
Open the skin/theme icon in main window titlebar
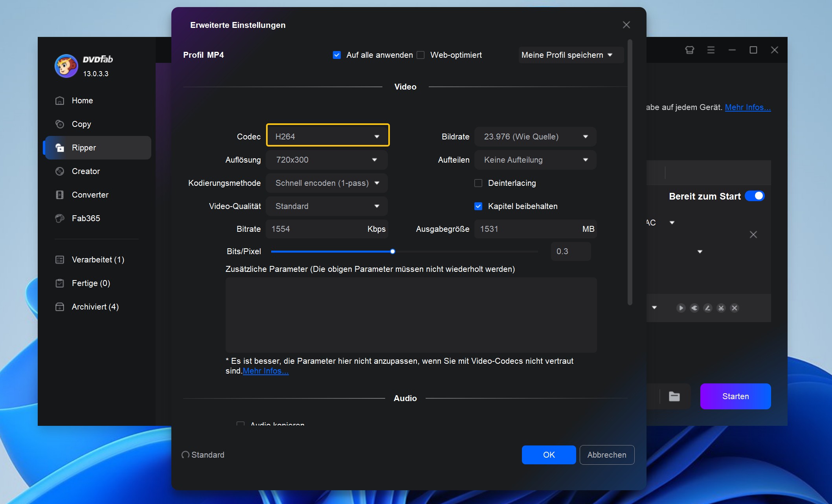point(689,50)
